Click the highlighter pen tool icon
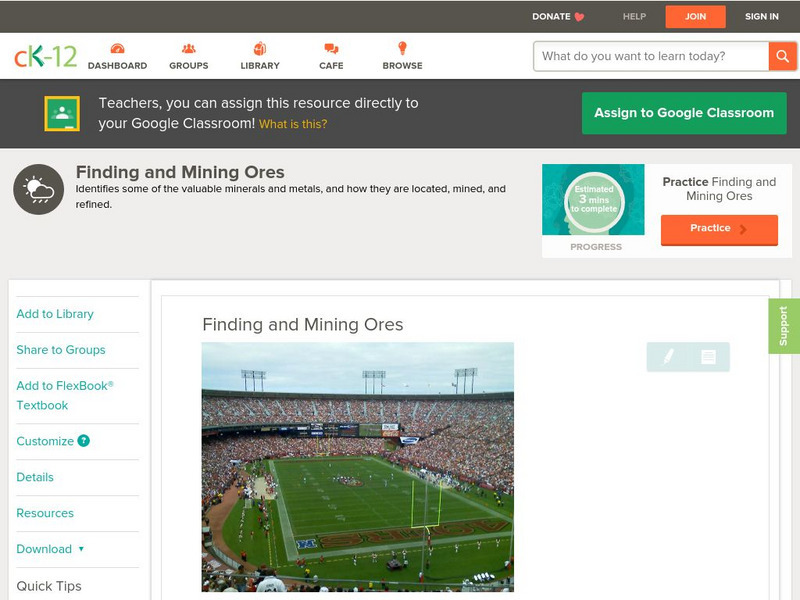Image resolution: width=800 pixels, height=600 pixels. coord(668,356)
